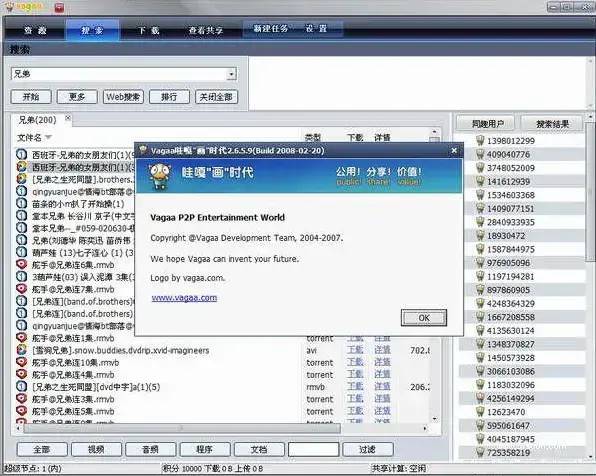Viewport: 596px width, 476px height.
Task: Click user icon beside 409040776
Action: tap(480, 154)
